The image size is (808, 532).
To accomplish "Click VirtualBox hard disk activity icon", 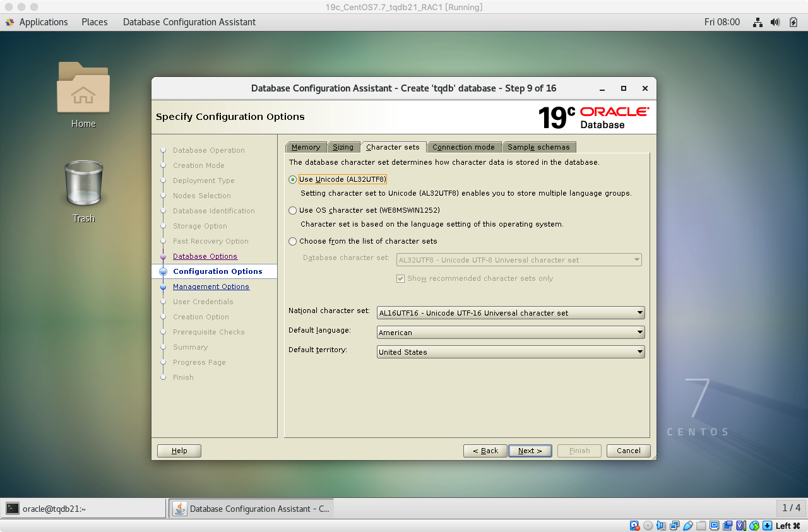I will [635, 526].
